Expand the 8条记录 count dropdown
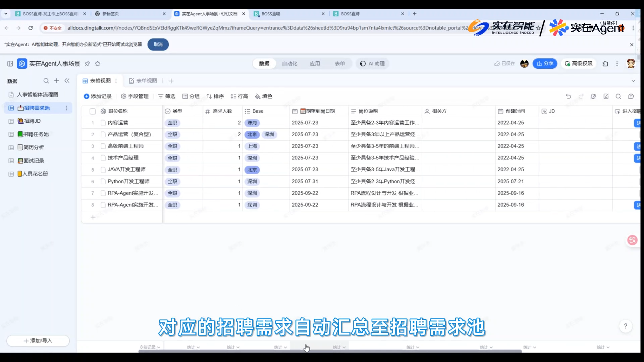Viewport: 644px width, 362px height. coord(150,347)
